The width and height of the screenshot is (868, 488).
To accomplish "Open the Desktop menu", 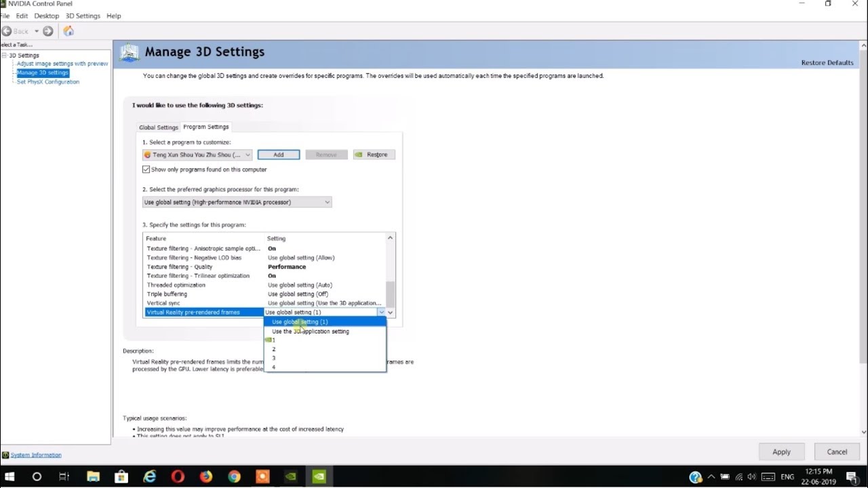I will 46,16.
